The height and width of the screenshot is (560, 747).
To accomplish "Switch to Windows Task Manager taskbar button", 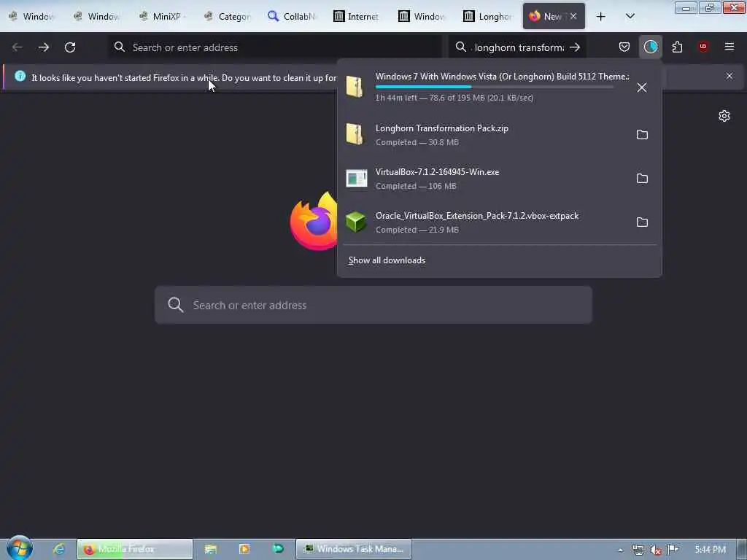I will [x=354, y=549].
